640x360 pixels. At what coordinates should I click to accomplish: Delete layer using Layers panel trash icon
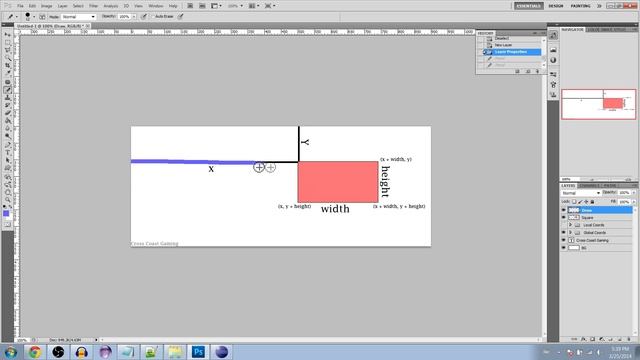pyautogui.click(x=629, y=339)
